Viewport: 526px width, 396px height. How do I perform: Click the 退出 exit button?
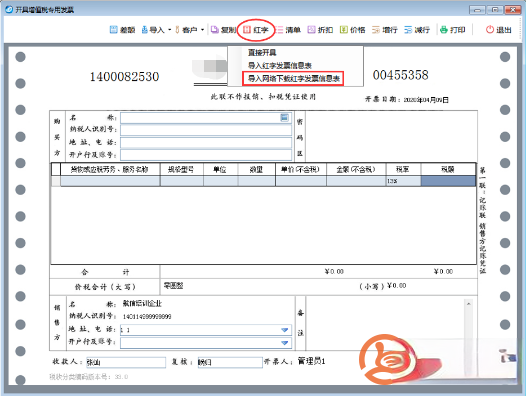click(x=499, y=30)
